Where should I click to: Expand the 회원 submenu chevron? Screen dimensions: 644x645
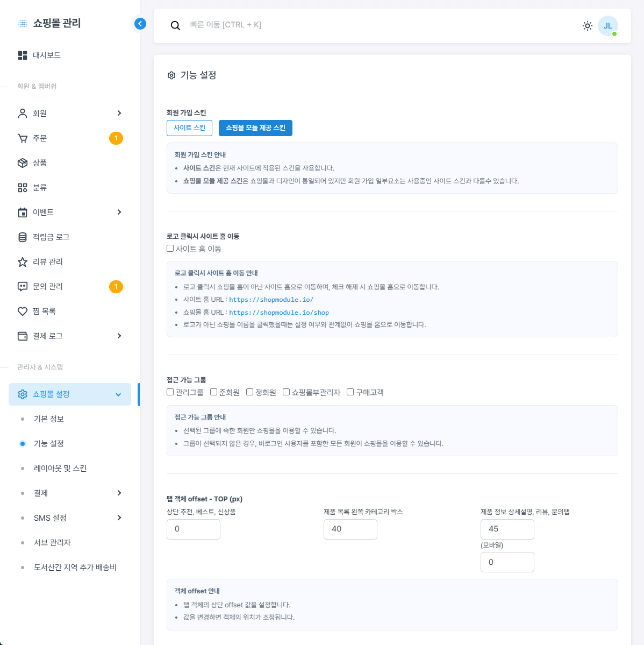[119, 113]
